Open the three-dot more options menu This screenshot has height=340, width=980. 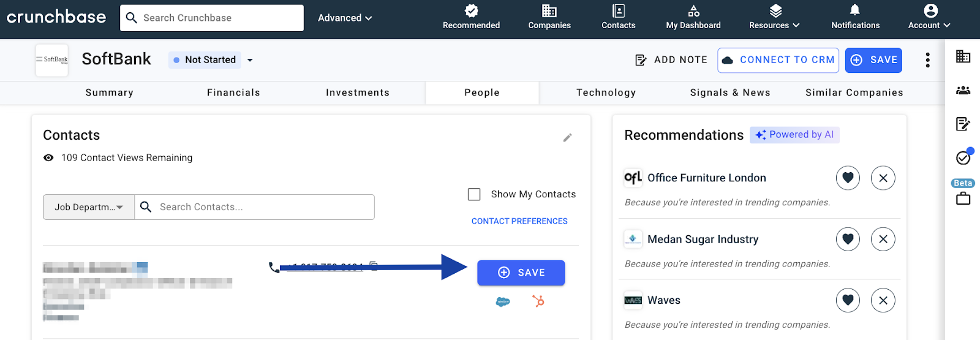(928, 59)
